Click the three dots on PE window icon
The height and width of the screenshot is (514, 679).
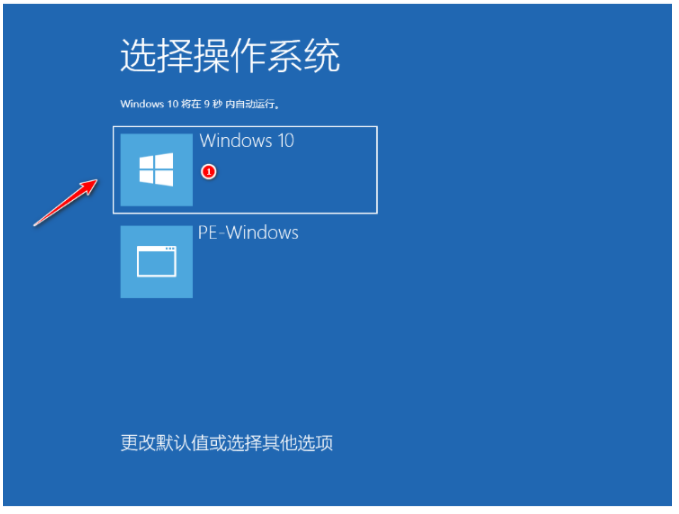[x=170, y=249]
